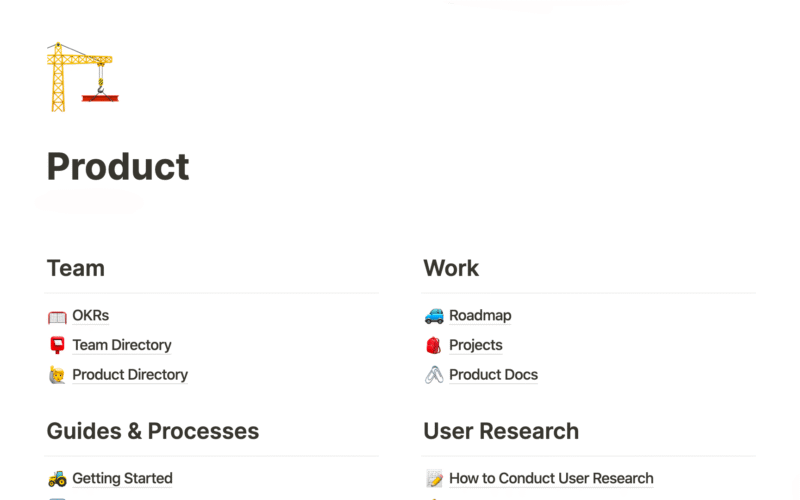Click the tractor icon beside Getting Started

[57, 479]
